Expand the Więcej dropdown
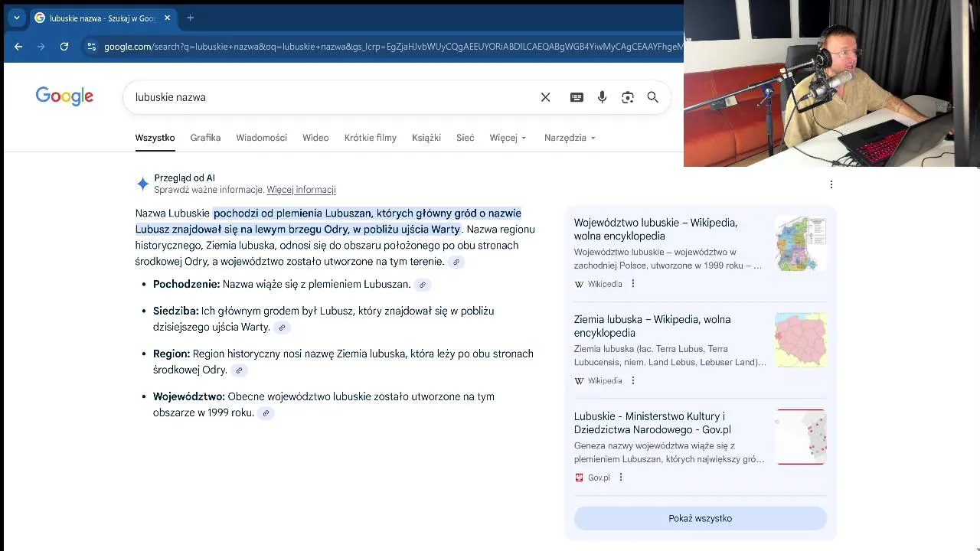 [508, 138]
